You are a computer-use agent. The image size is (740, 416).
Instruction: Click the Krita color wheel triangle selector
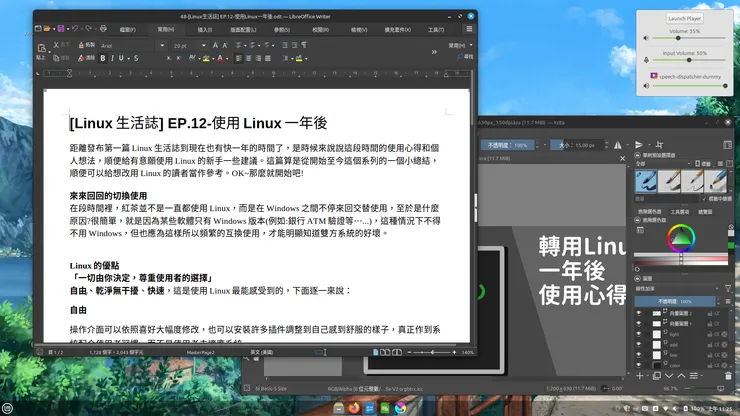click(681, 238)
